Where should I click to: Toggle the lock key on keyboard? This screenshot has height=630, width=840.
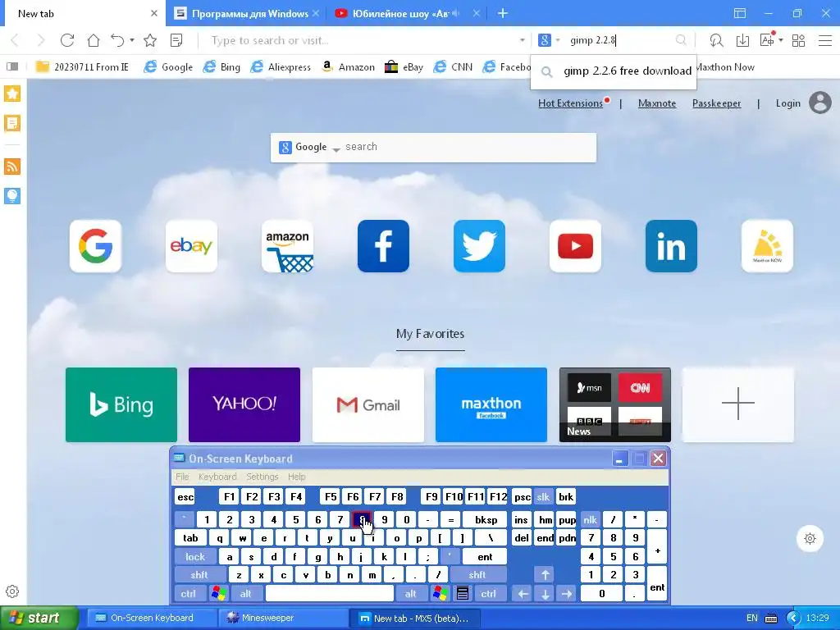(195, 557)
